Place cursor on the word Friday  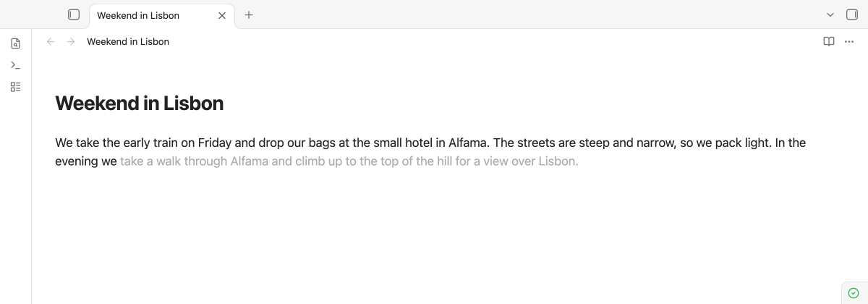coord(216,143)
